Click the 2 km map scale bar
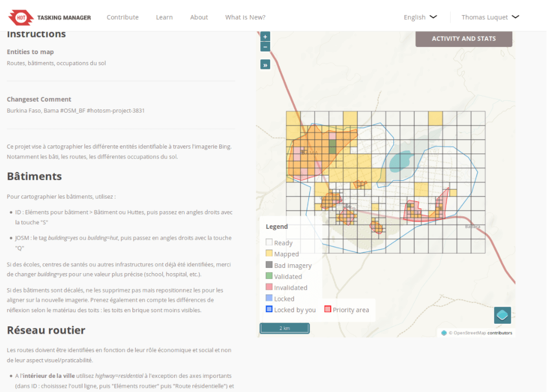 click(x=284, y=328)
